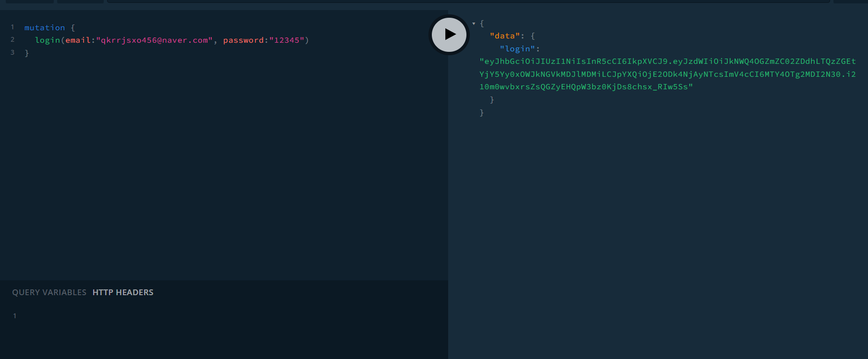This screenshot has height=359, width=868.
Task: Run the mutation with the play button
Action: point(449,35)
